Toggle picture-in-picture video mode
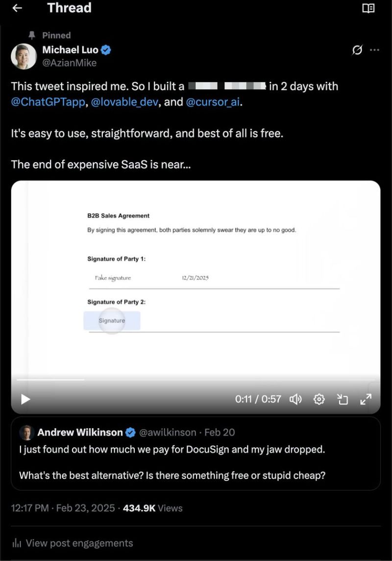 coord(343,399)
